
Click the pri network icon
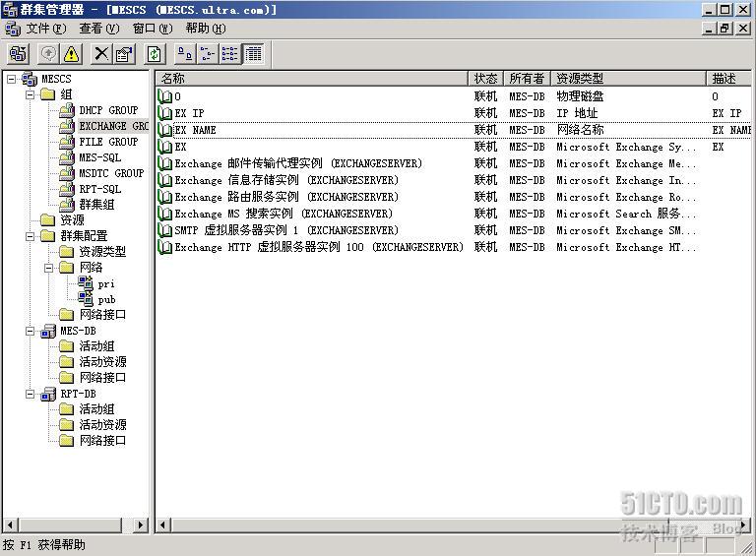(x=86, y=283)
